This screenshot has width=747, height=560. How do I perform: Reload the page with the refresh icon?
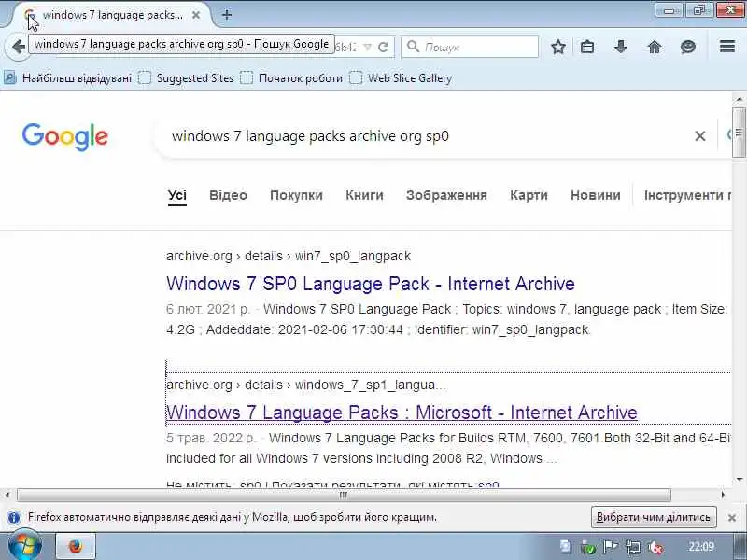click(x=384, y=48)
